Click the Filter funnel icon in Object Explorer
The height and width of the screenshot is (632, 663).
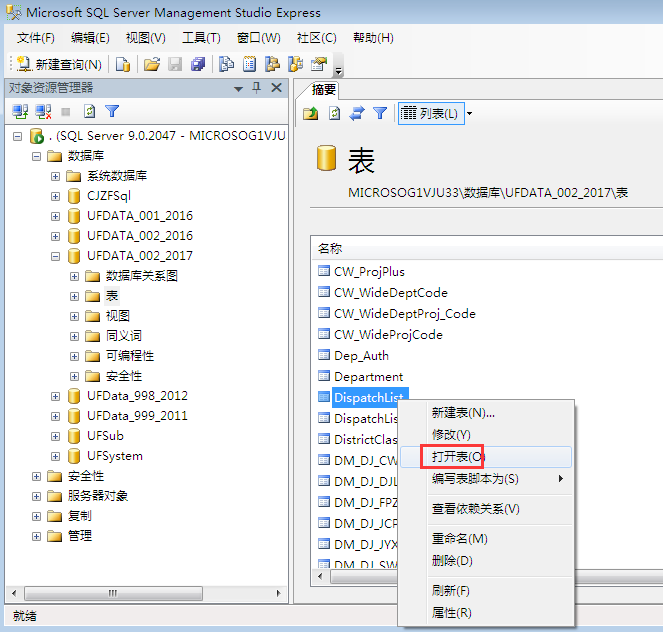click(x=112, y=112)
